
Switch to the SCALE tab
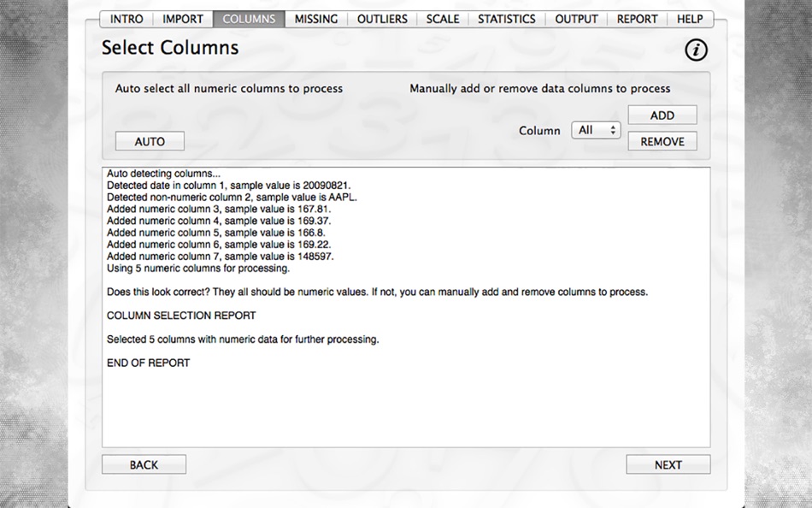point(443,19)
